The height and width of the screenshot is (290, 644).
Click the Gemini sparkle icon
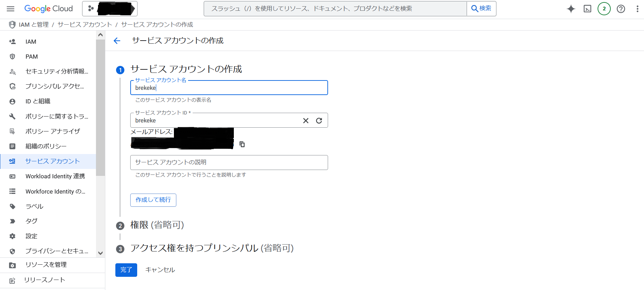tap(571, 9)
